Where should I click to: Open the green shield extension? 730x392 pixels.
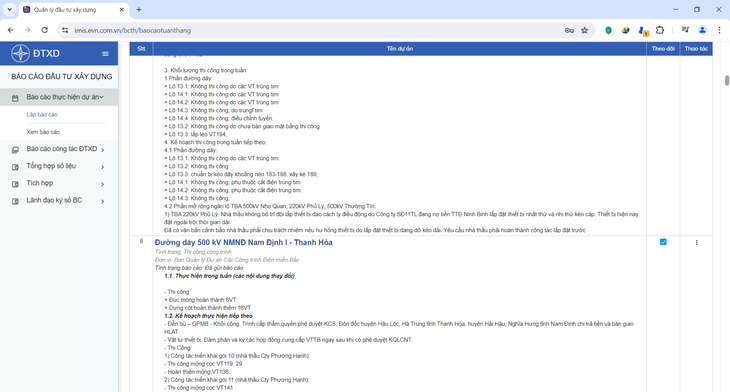pyautogui.click(x=608, y=30)
